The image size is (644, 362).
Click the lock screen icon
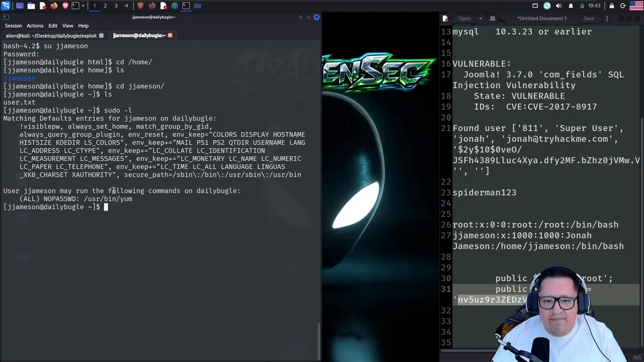point(612,6)
